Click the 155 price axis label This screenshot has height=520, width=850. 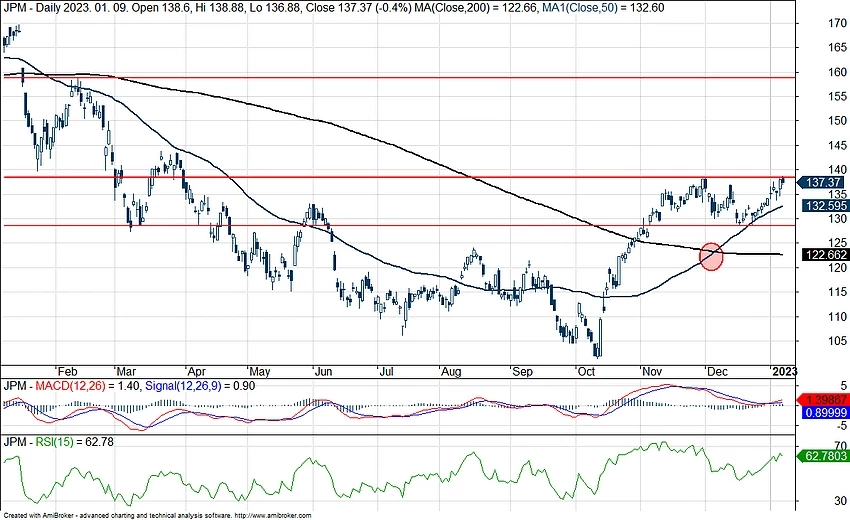pos(837,96)
